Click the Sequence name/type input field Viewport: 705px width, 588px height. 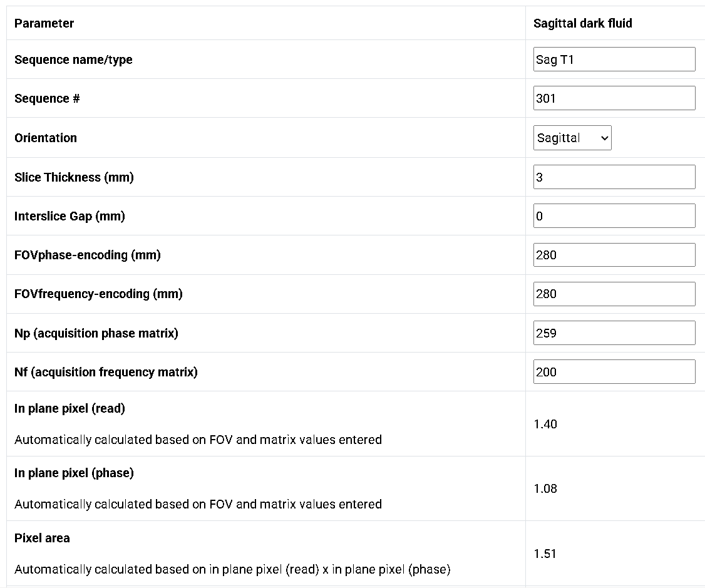[614, 59]
